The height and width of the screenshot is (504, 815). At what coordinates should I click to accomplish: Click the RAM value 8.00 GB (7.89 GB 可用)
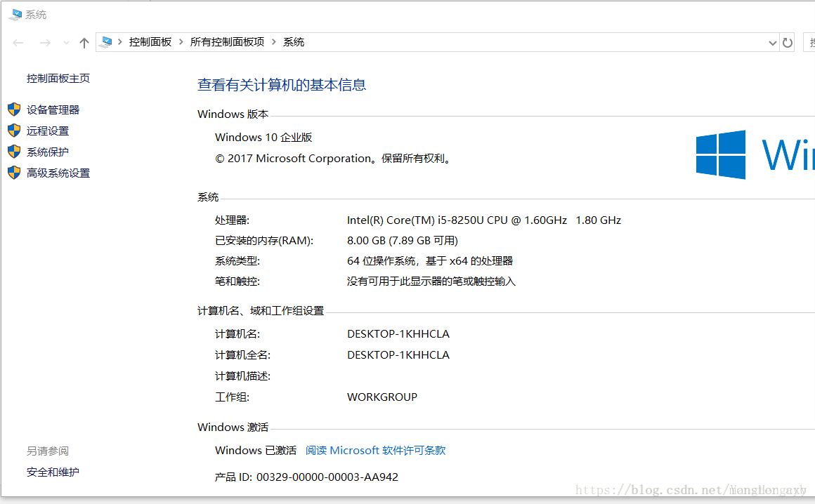(403, 241)
